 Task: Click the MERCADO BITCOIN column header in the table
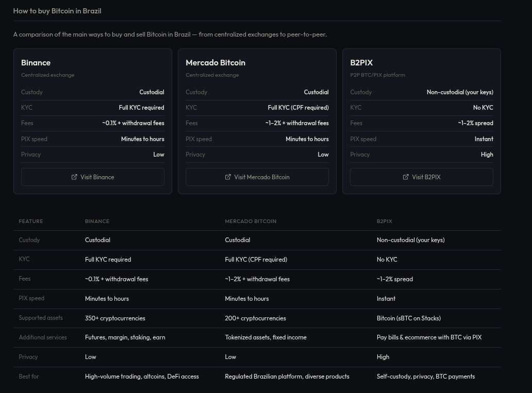pyautogui.click(x=251, y=221)
